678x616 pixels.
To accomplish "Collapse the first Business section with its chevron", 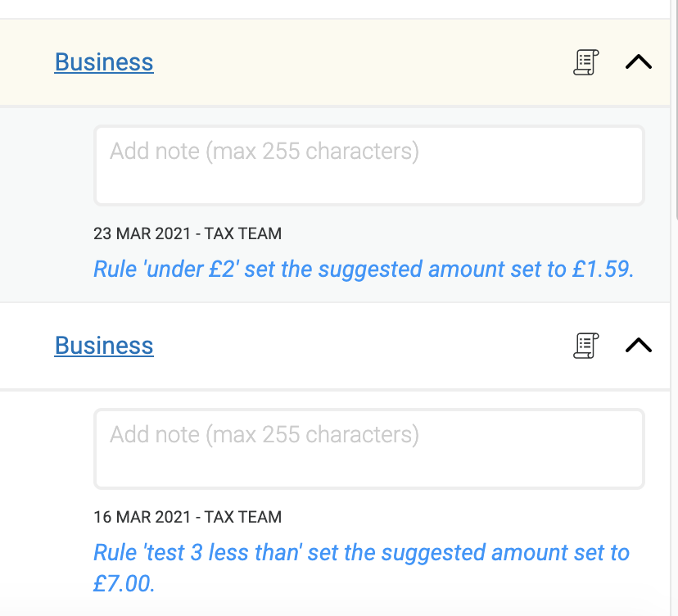I will (x=638, y=62).
